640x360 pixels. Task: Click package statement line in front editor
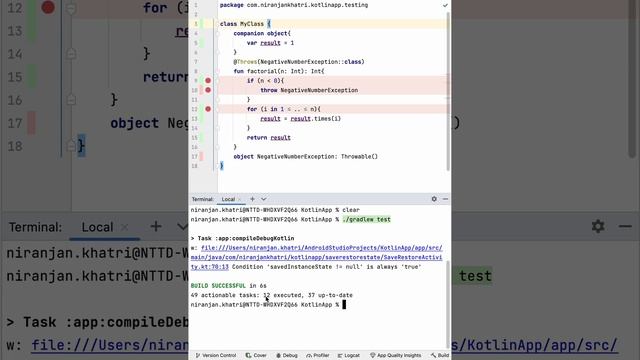pyautogui.click(x=294, y=5)
